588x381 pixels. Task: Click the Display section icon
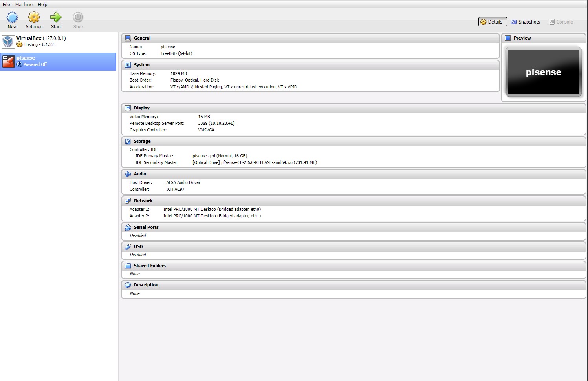(128, 108)
